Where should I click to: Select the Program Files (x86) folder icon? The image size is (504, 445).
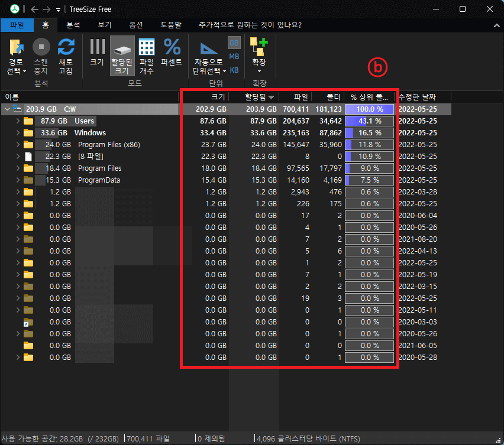[28, 145]
